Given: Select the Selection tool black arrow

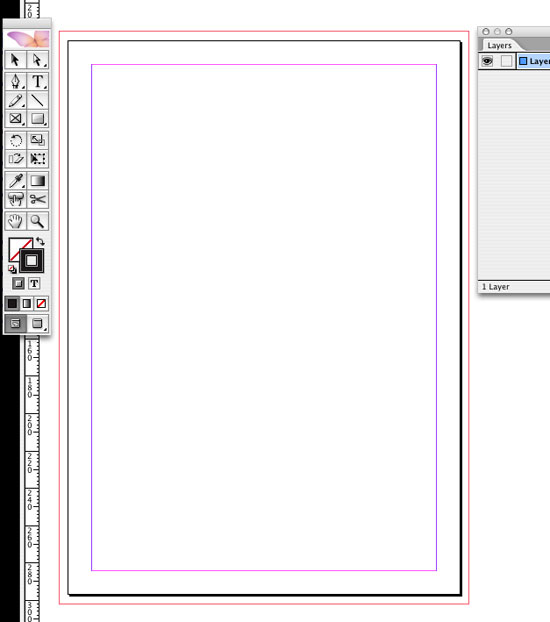Looking at the screenshot, I should click(15, 60).
